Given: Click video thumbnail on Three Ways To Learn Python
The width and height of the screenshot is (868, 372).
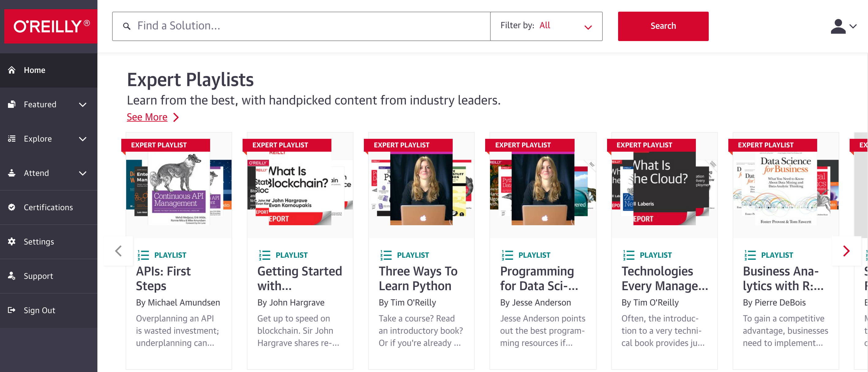Looking at the screenshot, I should 421,189.
